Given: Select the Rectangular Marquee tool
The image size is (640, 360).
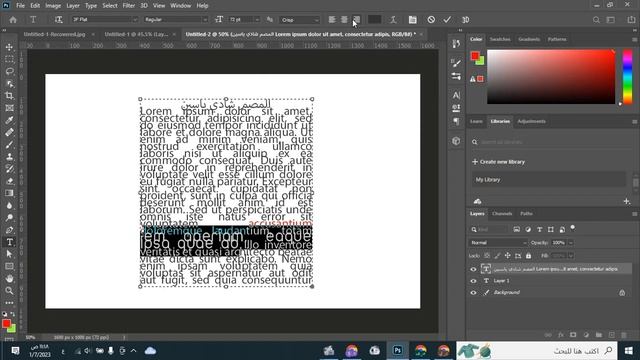Looking at the screenshot, I should 9,60.
